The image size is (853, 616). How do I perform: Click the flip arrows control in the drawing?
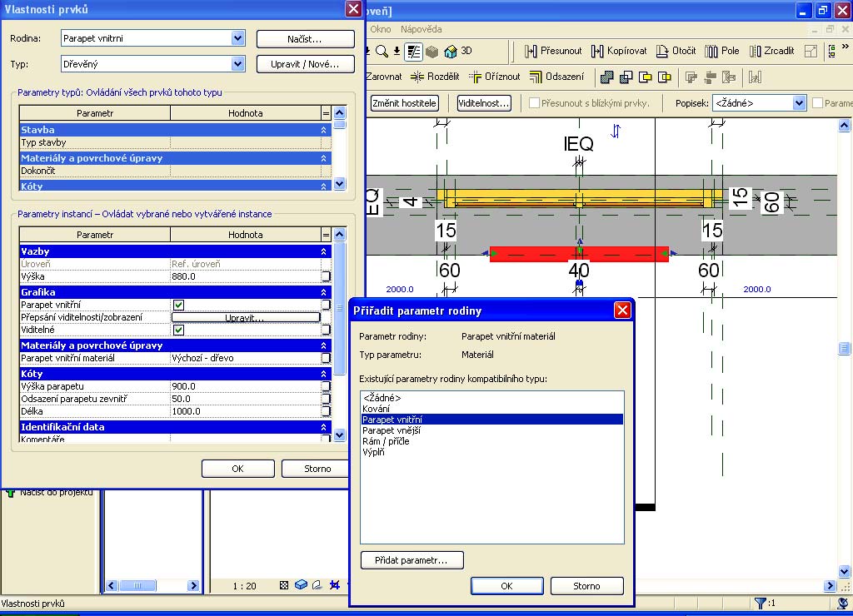(x=616, y=131)
